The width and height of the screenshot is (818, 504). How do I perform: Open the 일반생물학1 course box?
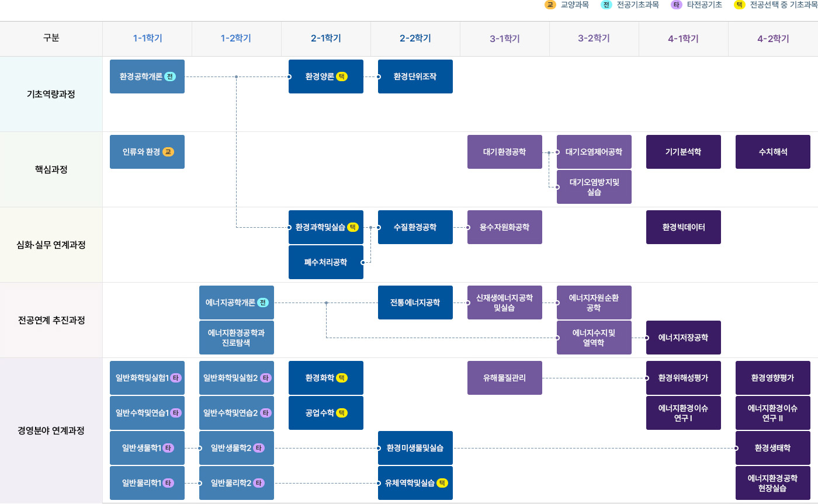point(147,448)
